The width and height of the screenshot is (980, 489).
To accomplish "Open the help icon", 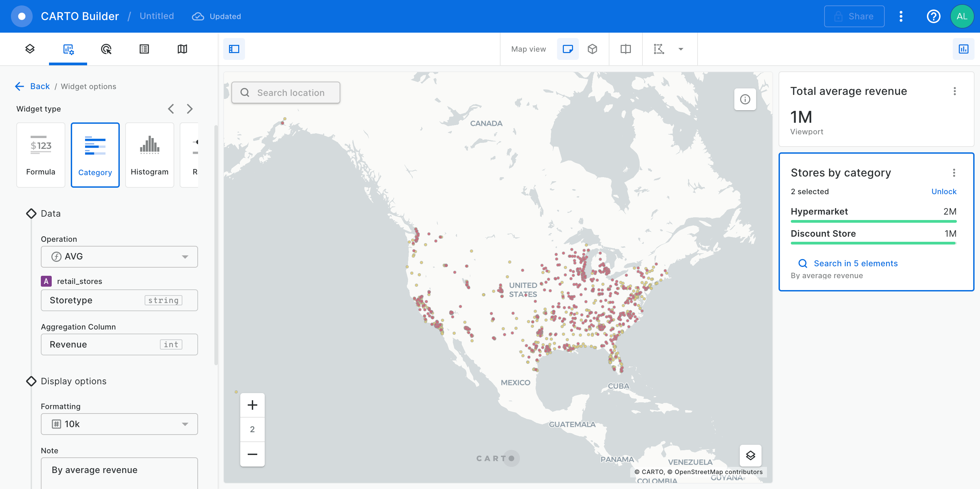I will coord(933,16).
